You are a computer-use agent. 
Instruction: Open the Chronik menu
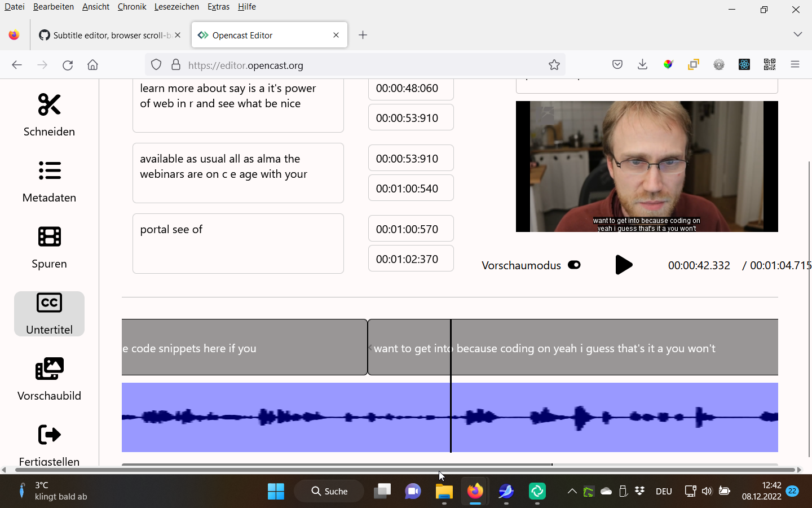point(131,7)
